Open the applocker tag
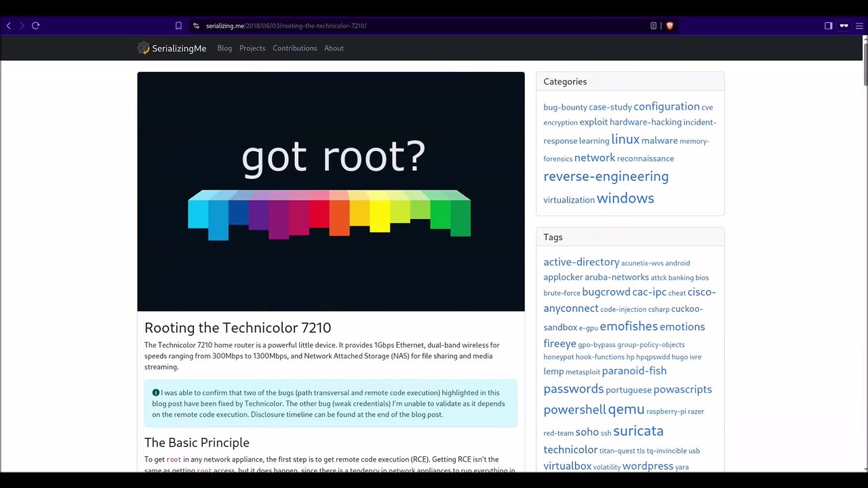 tap(563, 277)
